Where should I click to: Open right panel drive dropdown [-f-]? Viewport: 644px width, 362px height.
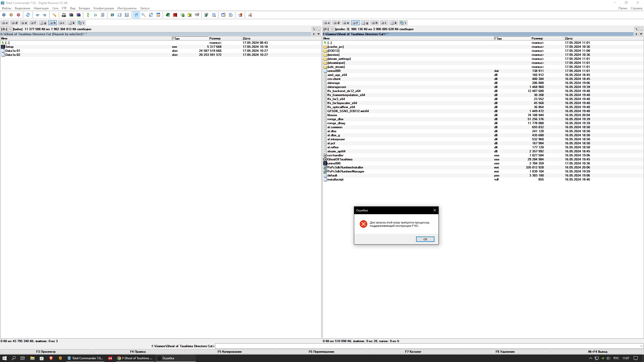pos(329,29)
